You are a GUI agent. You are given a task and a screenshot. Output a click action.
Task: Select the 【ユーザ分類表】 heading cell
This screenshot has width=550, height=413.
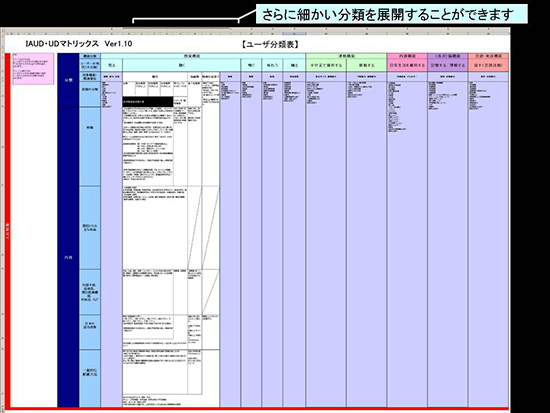pos(270,45)
